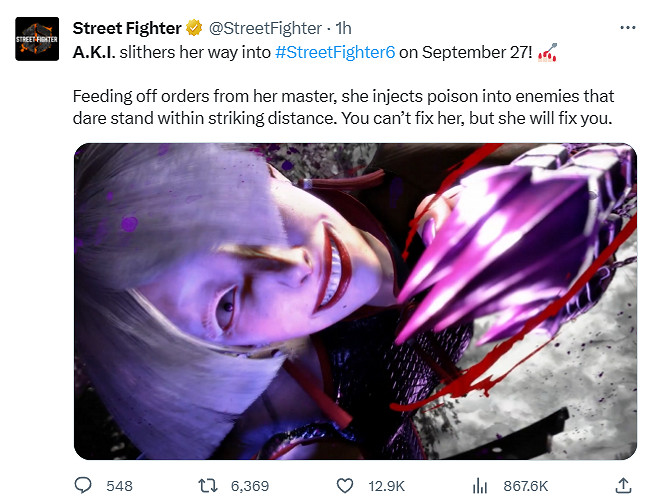655x503 pixels.
Task: Open the Street Fighter profile avatar
Action: 36,39
